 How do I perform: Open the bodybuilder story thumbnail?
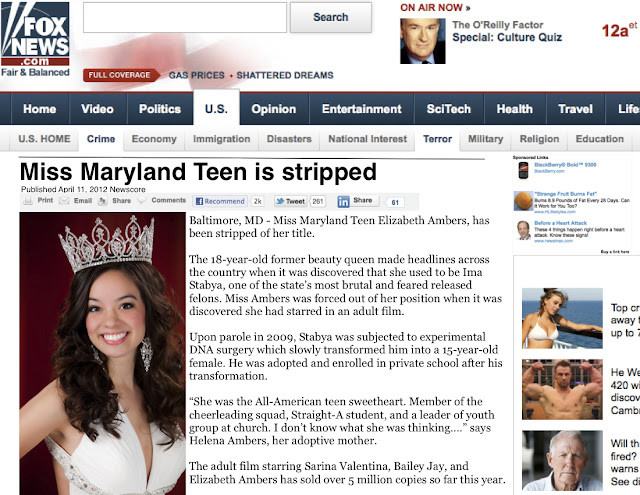562,389
